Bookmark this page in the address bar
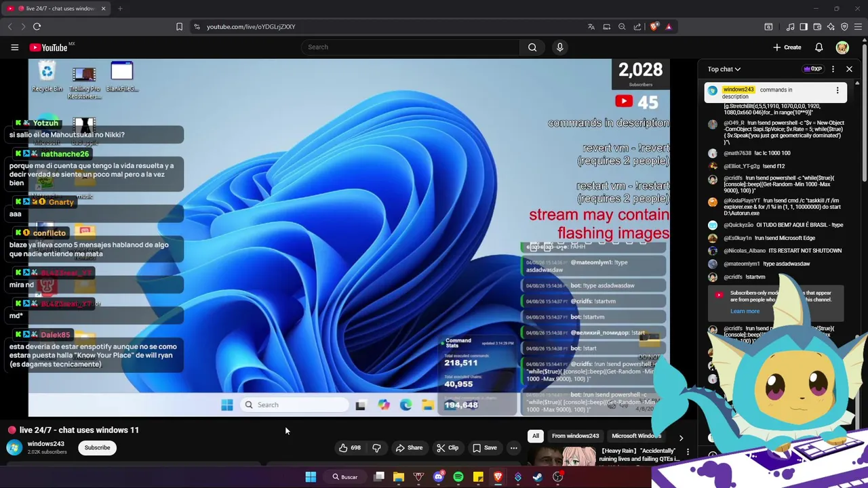 click(x=179, y=26)
